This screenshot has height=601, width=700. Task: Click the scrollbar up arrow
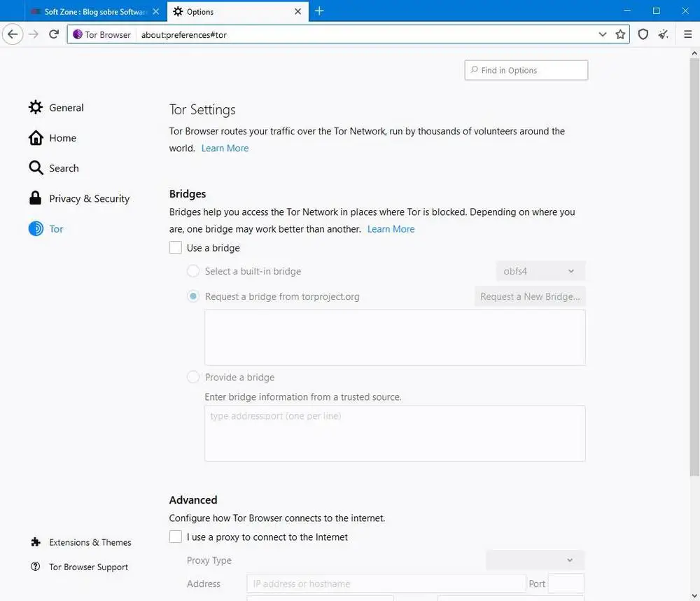(x=694, y=53)
